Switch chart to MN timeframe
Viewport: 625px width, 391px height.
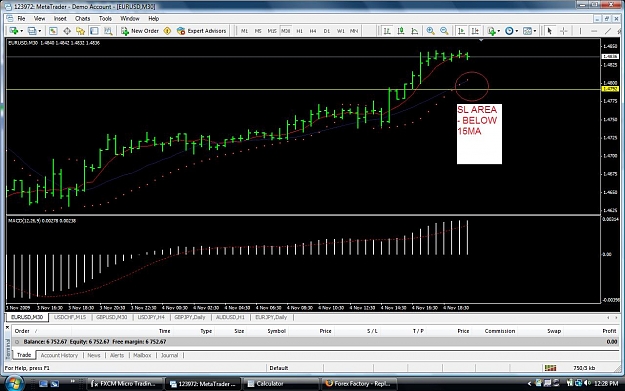tap(354, 31)
